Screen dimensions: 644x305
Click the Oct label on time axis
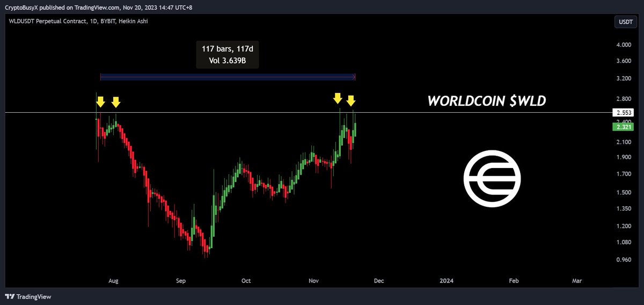tap(246, 281)
